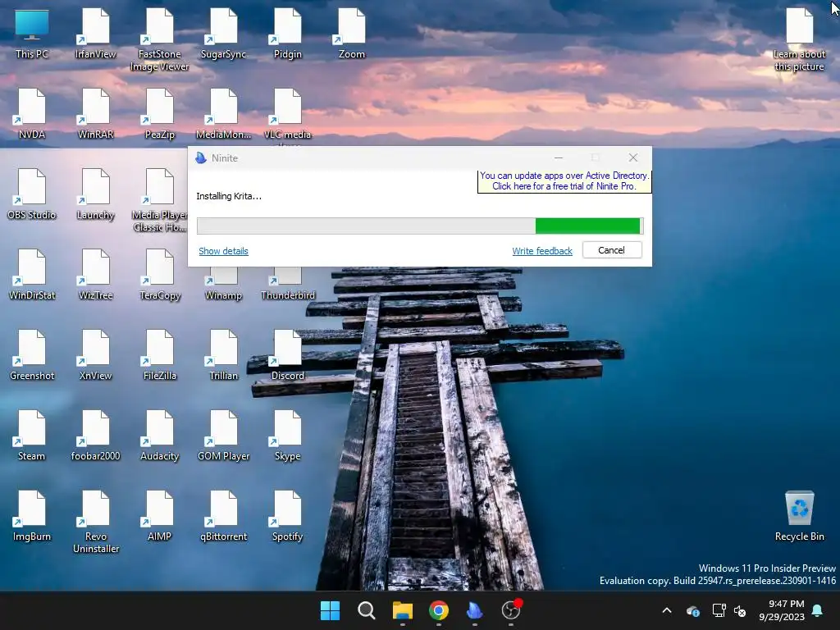Open taskbar Search

click(x=367, y=610)
